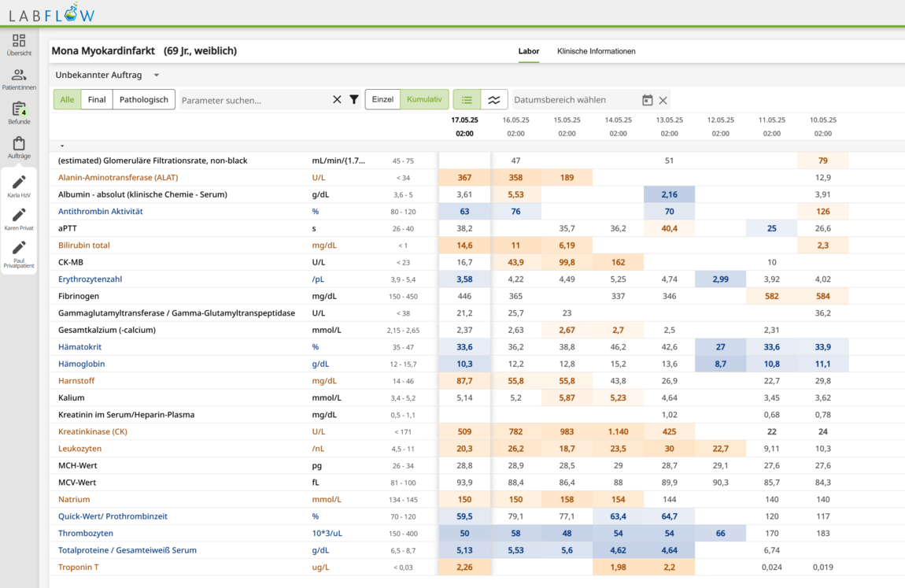905x588 pixels.
Task: Open the calendar date picker icon
Action: point(647,100)
